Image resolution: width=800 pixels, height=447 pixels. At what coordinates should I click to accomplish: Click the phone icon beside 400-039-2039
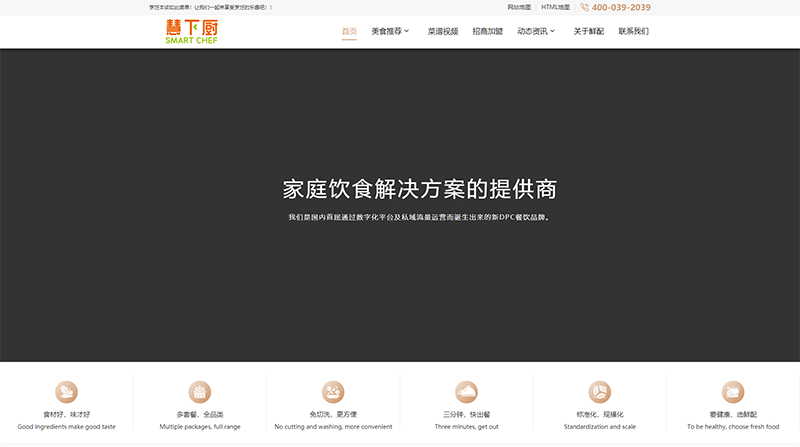pos(585,7)
